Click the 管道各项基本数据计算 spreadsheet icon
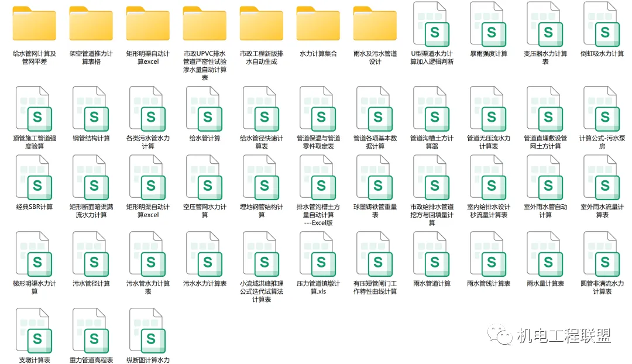Image resolution: width=632 pixels, height=364 pixels. [375, 109]
